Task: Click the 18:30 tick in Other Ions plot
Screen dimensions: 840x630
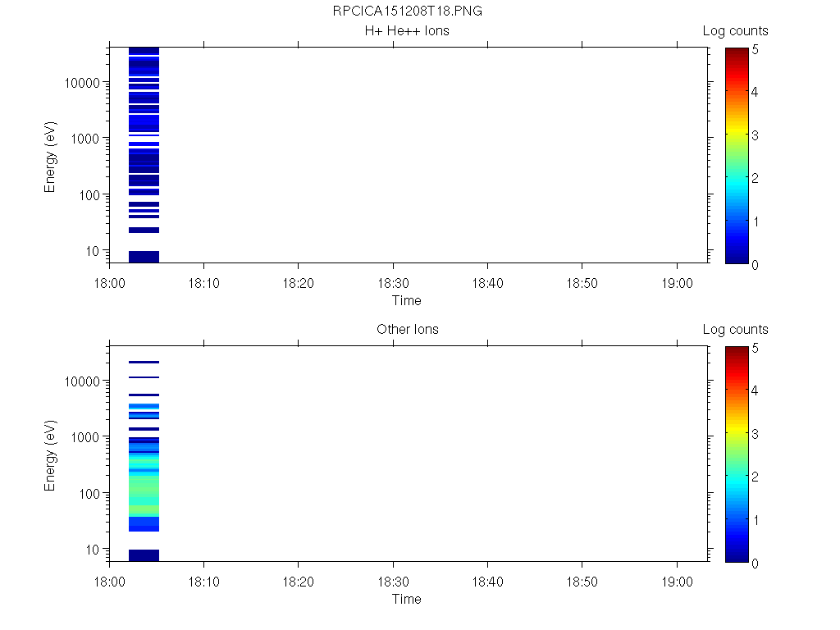Action: [393, 582]
